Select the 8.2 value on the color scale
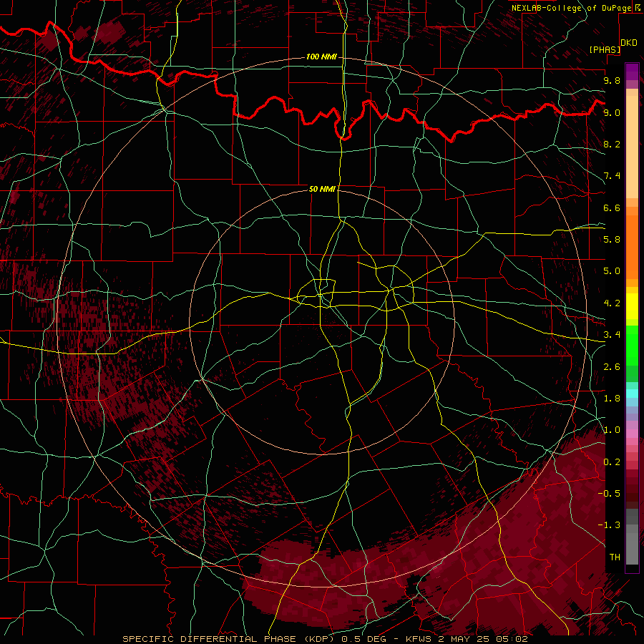Image resolution: width=644 pixels, height=644 pixels. coord(612,144)
